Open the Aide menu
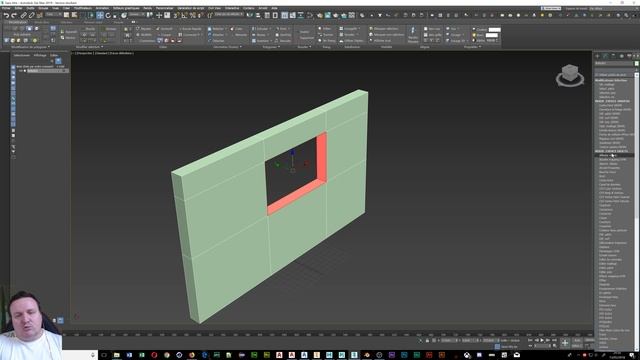640x360 pixels. point(274,8)
